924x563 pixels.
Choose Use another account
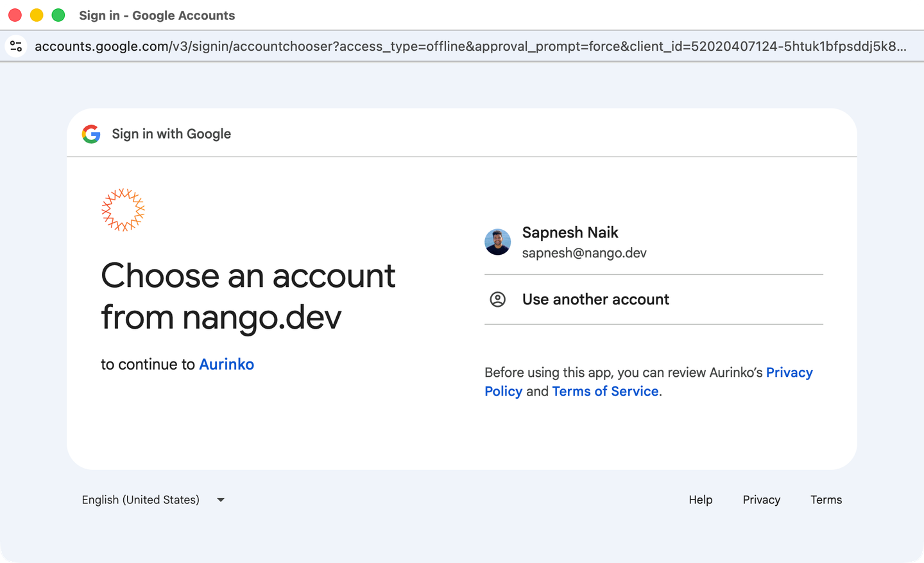click(x=654, y=299)
